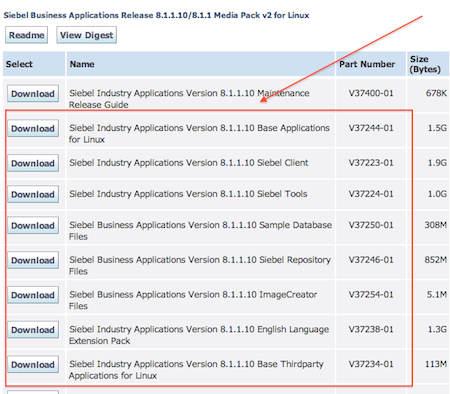Download the Maintenance Release Guide

pos(33,94)
